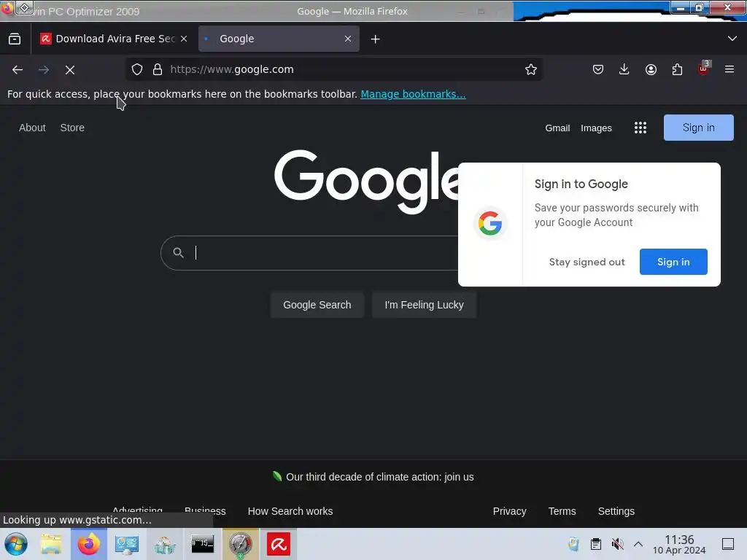Viewport: 747px width, 560px height.
Task: Open Gmail link
Action: pyautogui.click(x=557, y=128)
